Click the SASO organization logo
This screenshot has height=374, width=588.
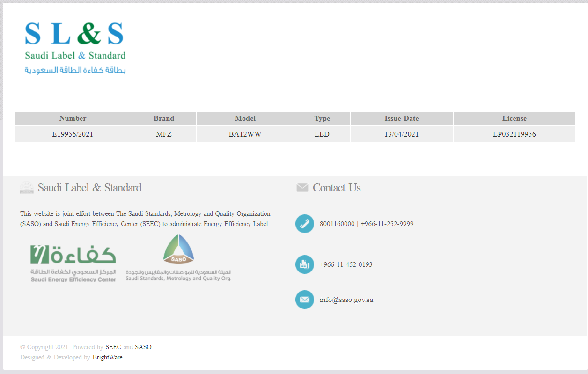pyautogui.click(x=178, y=258)
